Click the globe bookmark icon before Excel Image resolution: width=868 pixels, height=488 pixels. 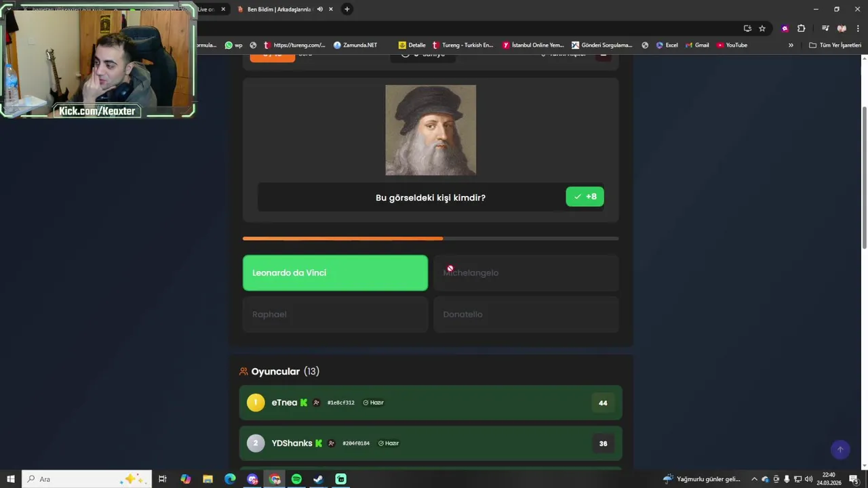click(645, 45)
